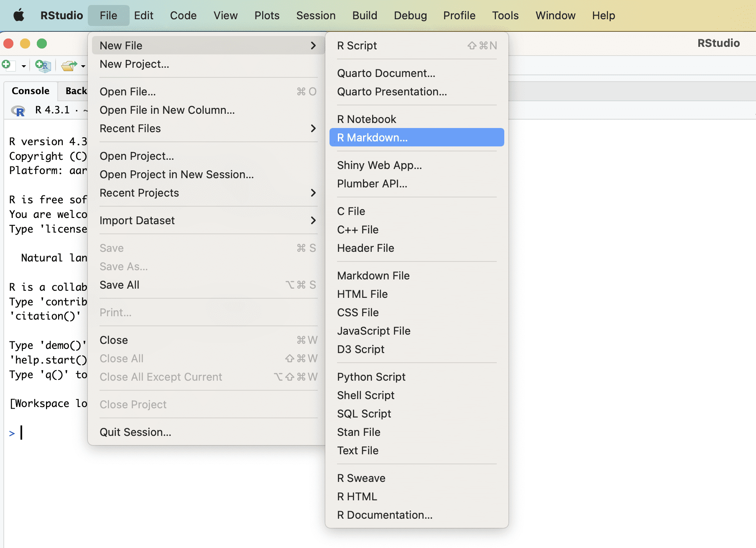The width and height of the screenshot is (756, 548).
Task: Open the Apple menu
Action: coord(19,15)
